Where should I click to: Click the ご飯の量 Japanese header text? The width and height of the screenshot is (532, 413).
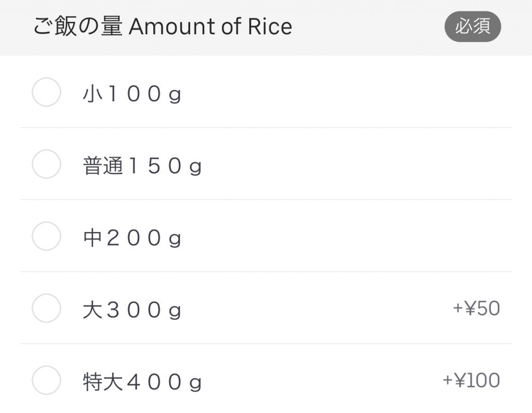pos(78,27)
